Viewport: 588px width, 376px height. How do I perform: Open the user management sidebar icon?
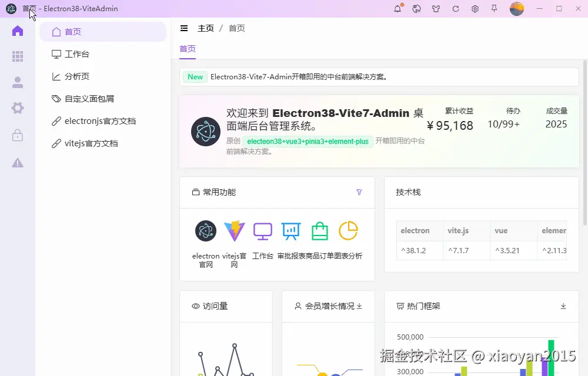(18, 82)
